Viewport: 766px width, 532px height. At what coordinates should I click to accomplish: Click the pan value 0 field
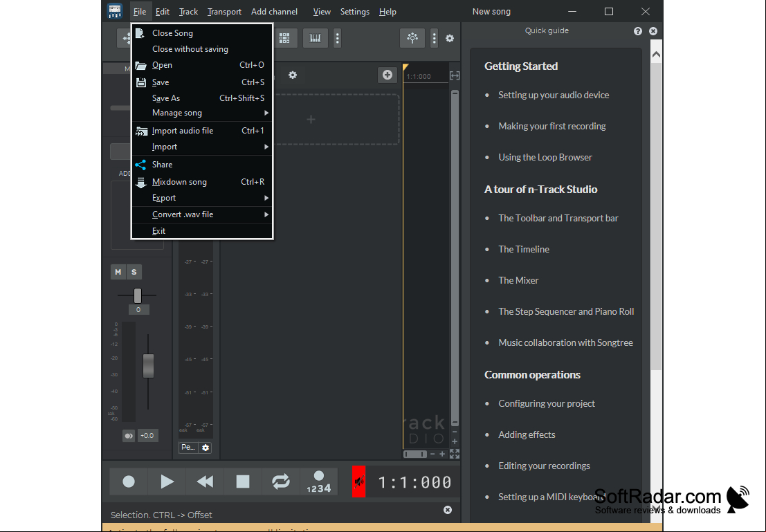pos(138,310)
